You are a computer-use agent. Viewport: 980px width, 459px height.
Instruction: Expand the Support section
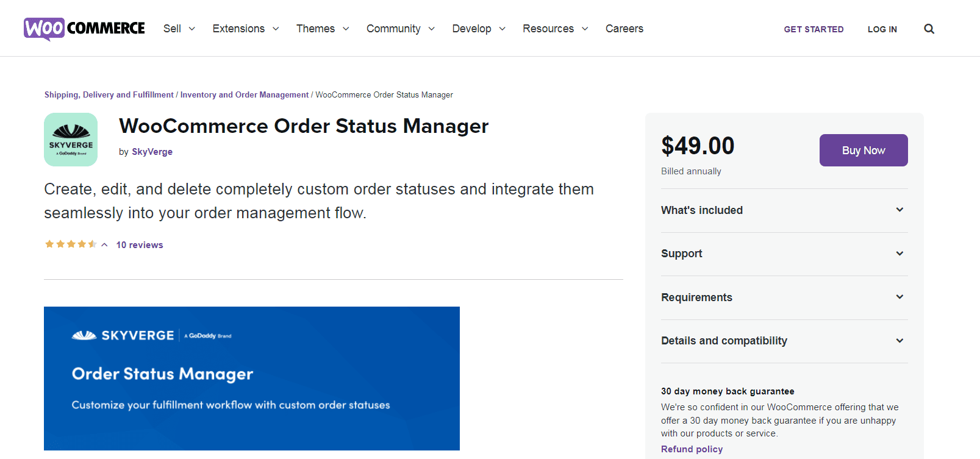tap(784, 254)
